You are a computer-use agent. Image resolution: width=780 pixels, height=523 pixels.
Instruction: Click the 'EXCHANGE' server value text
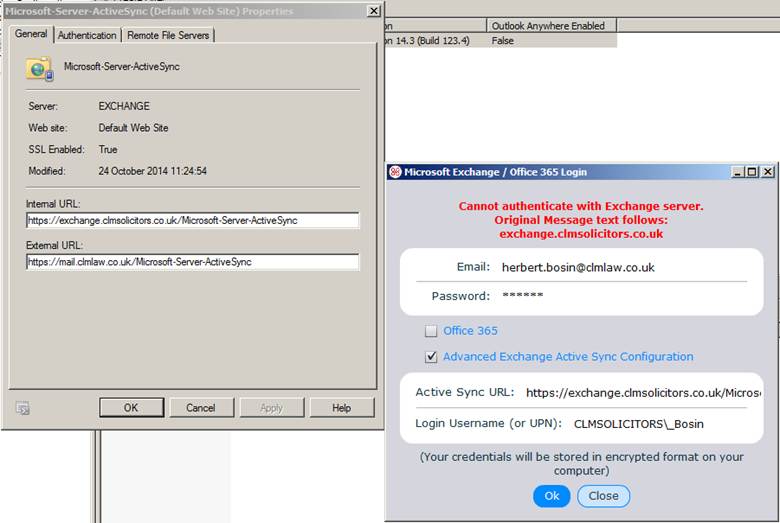point(124,106)
